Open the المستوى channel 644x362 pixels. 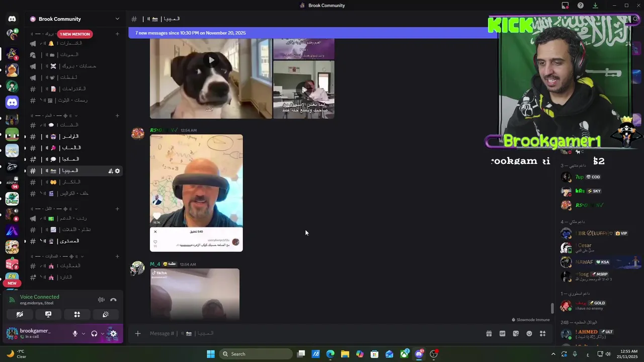click(74, 241)
